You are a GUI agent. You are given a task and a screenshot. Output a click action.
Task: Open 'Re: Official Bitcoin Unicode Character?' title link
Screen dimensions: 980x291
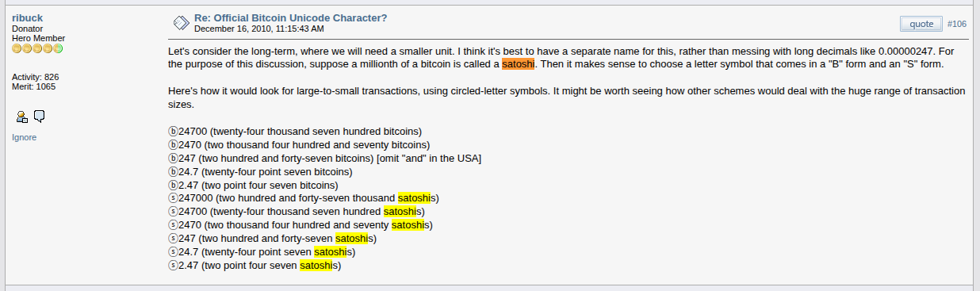(291, 17)
